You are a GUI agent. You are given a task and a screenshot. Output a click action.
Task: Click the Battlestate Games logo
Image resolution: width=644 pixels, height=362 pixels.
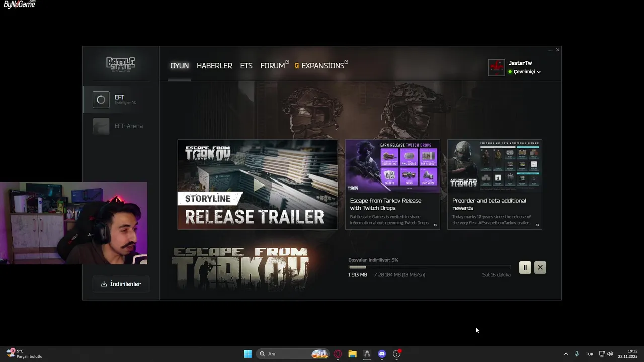pos(120,64)
